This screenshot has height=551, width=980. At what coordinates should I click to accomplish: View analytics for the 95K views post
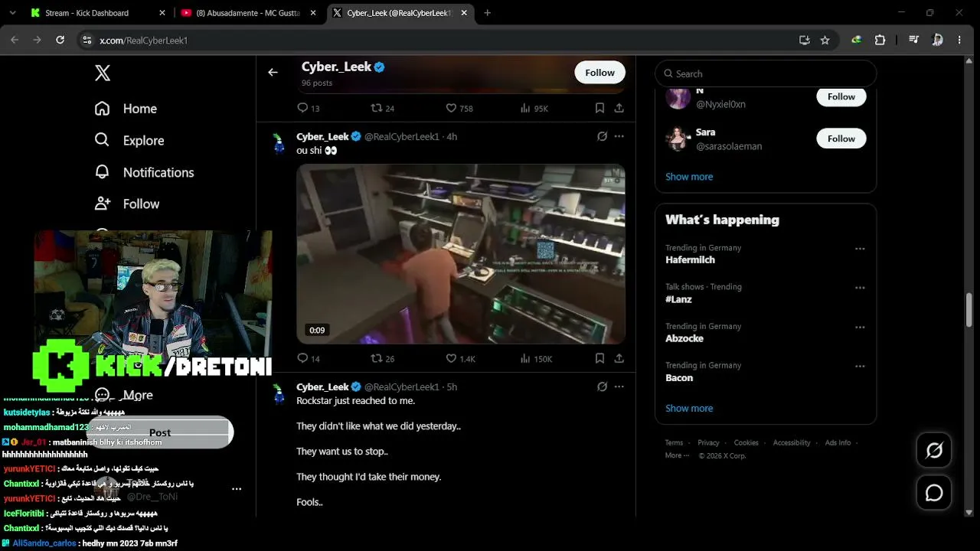tap(534, 108)
